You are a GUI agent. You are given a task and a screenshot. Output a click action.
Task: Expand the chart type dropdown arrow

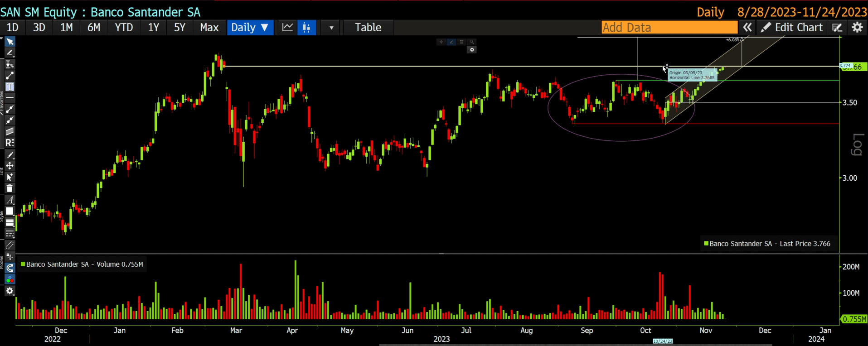(x=331, y=27)
